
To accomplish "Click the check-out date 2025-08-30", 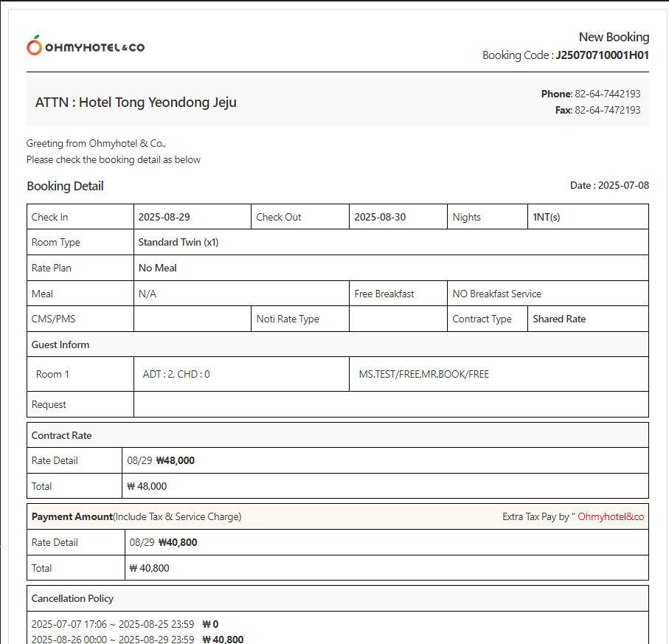I will click(x=380, y=217).
